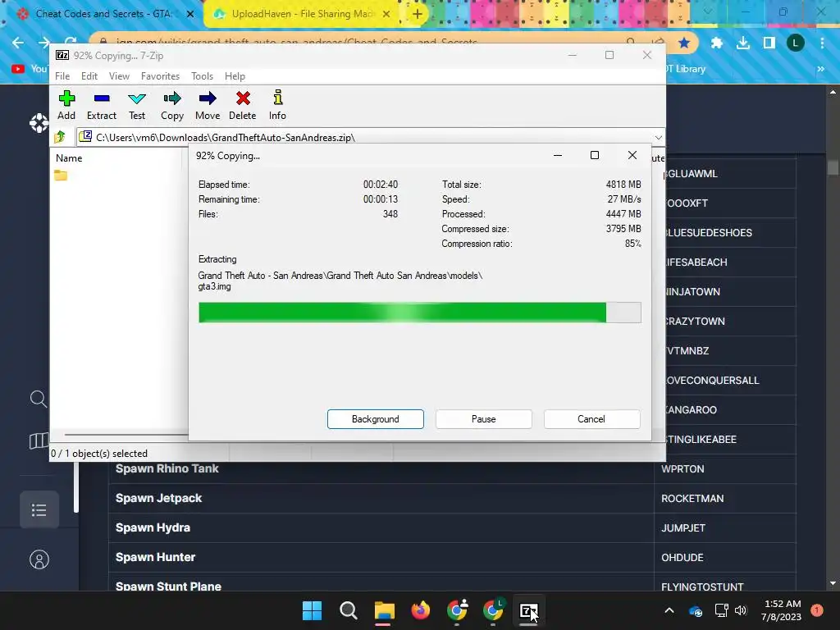This screenshot has height=630, width=840.
Task: Click the Move toolbar icon
Action: (x=208, y=105)
